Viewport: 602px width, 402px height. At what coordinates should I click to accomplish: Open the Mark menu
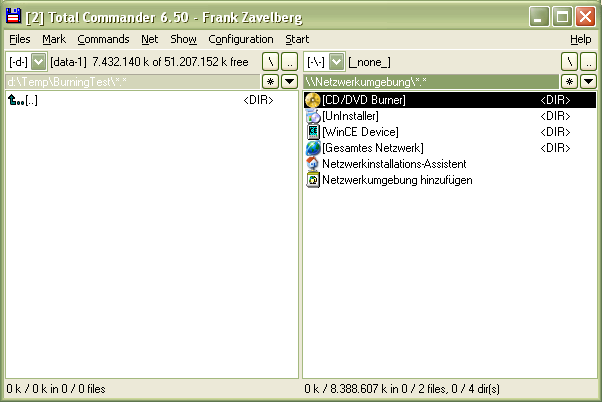(x=54, y=39)
